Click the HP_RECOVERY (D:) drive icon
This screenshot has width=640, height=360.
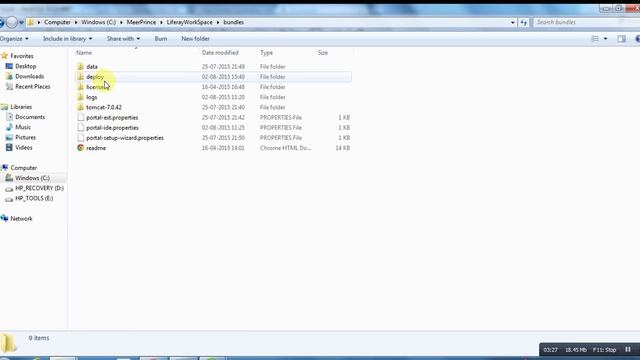point(9,189)
